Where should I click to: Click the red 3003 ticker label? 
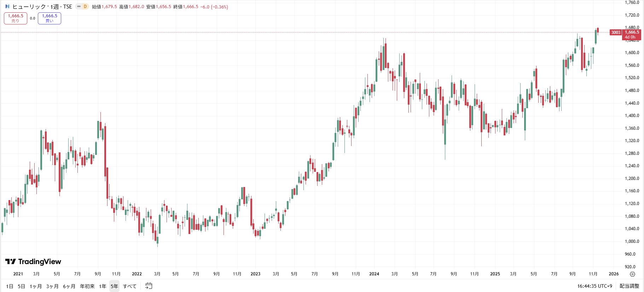[616, 33]
